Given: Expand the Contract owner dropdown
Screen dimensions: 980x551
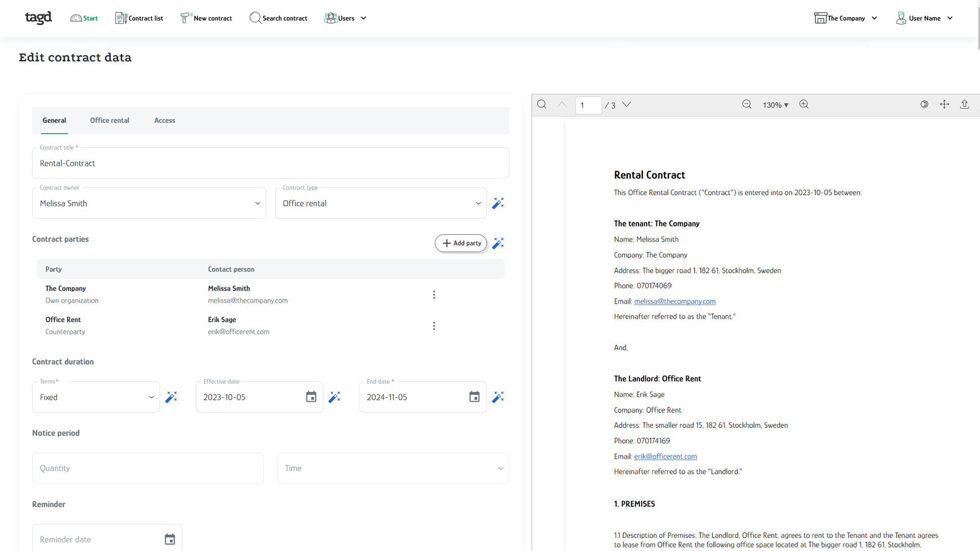Looking at the screenshot, I should coord(149,203).
